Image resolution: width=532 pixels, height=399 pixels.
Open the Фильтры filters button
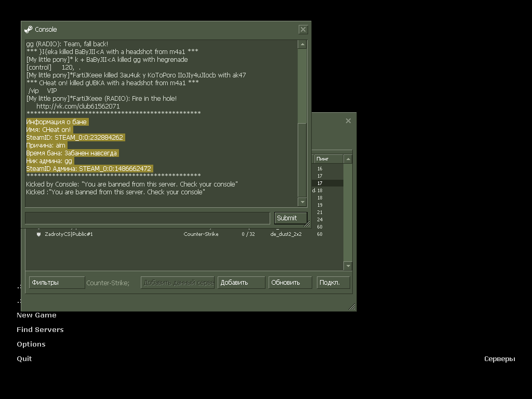(57, 283)
